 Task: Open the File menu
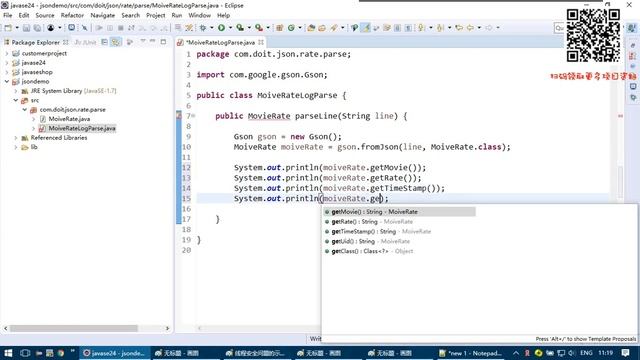coord(7,15)
